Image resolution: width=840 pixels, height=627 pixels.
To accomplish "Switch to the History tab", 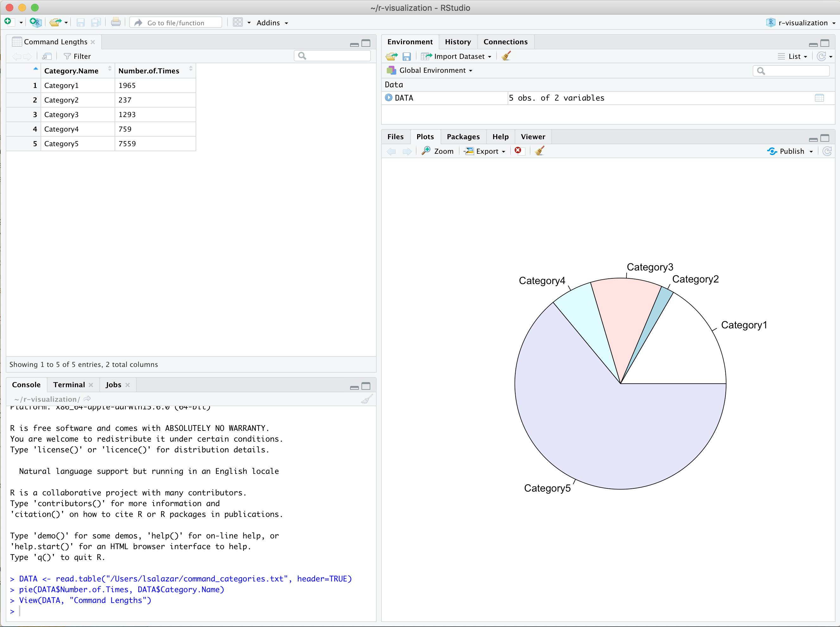I will click(457, 41).
